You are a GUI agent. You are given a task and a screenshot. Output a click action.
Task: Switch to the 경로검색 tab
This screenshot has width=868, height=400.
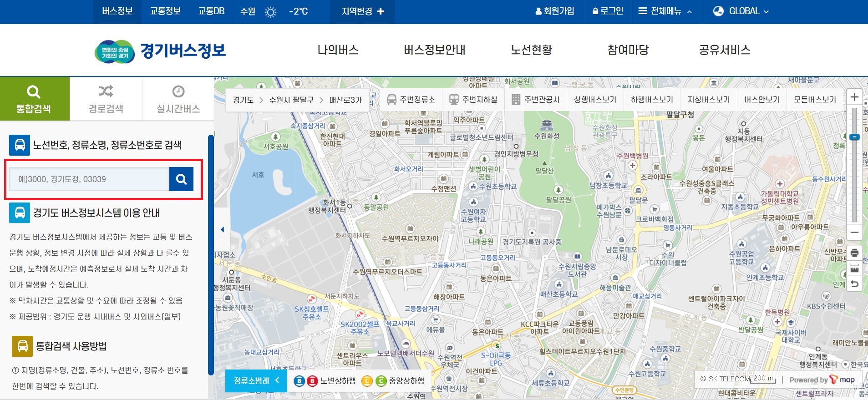point(106,99)
